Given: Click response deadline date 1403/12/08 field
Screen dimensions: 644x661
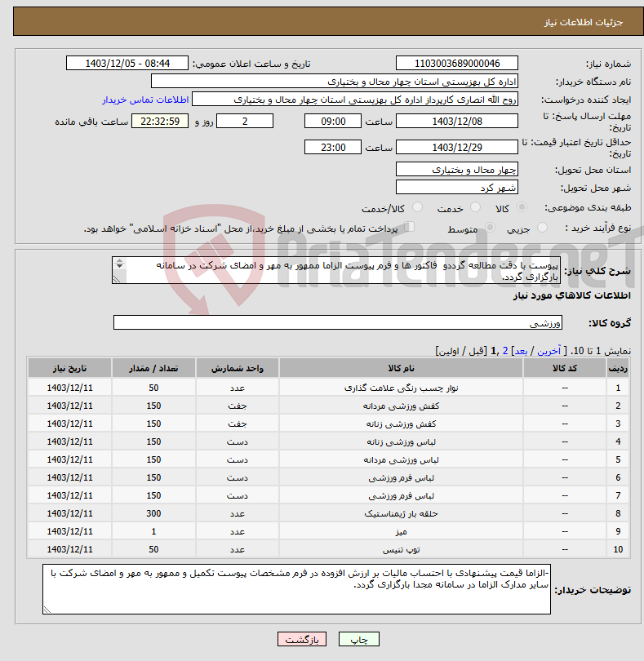Looking at the screenshot, I should click(x=457, y=122).
